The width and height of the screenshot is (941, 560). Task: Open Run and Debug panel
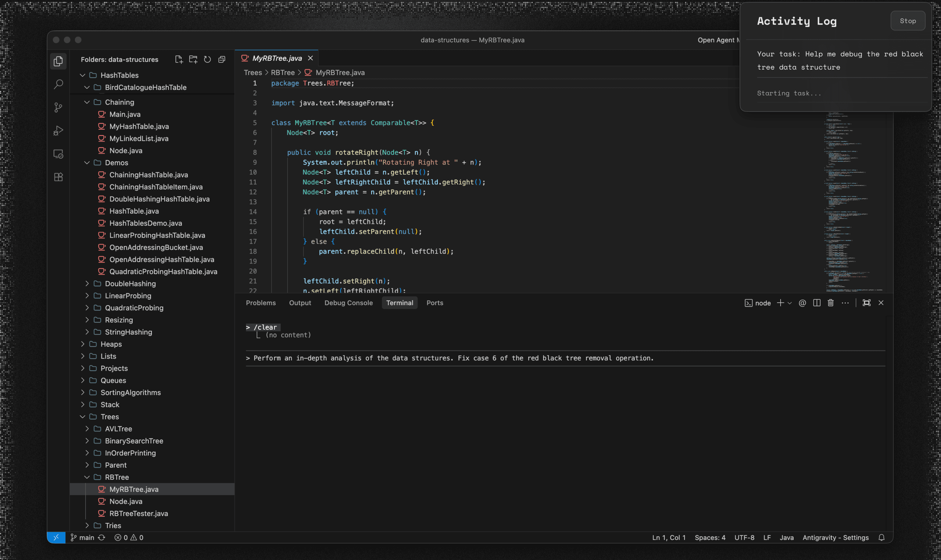(58, 130)
